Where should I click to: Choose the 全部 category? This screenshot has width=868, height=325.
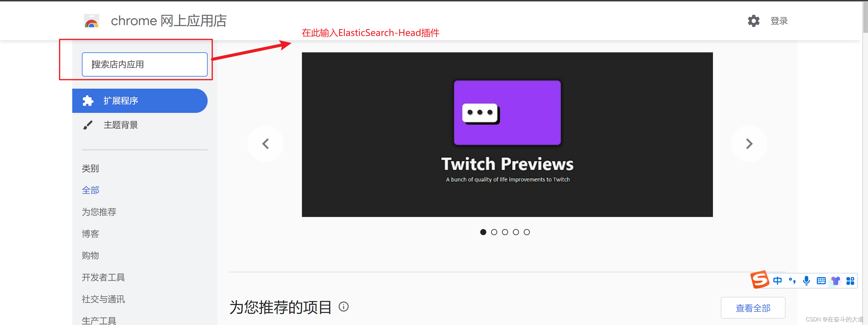[90, 190]
